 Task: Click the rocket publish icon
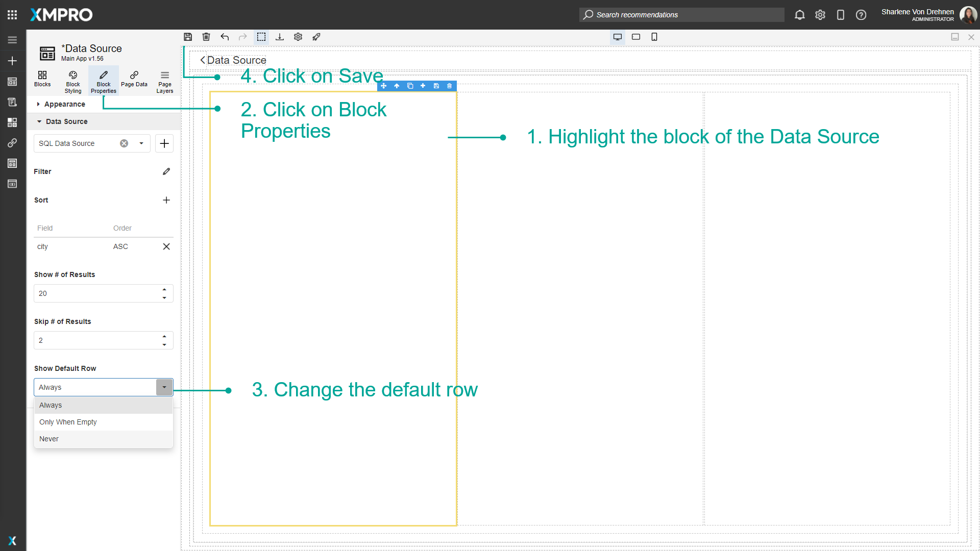316,37
